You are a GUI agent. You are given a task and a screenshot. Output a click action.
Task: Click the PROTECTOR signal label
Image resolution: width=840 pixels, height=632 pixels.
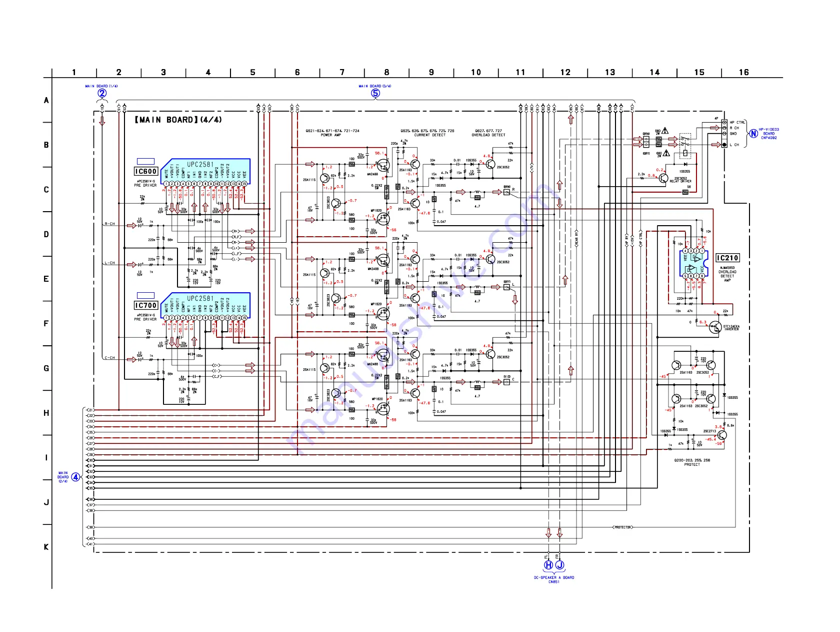(x=622, y=527)
